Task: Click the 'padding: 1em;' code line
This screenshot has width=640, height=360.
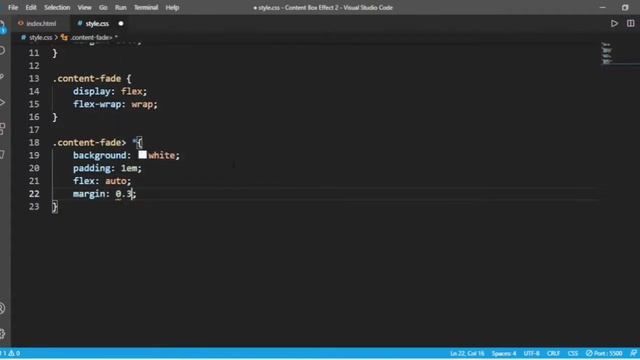Action: 107,168
